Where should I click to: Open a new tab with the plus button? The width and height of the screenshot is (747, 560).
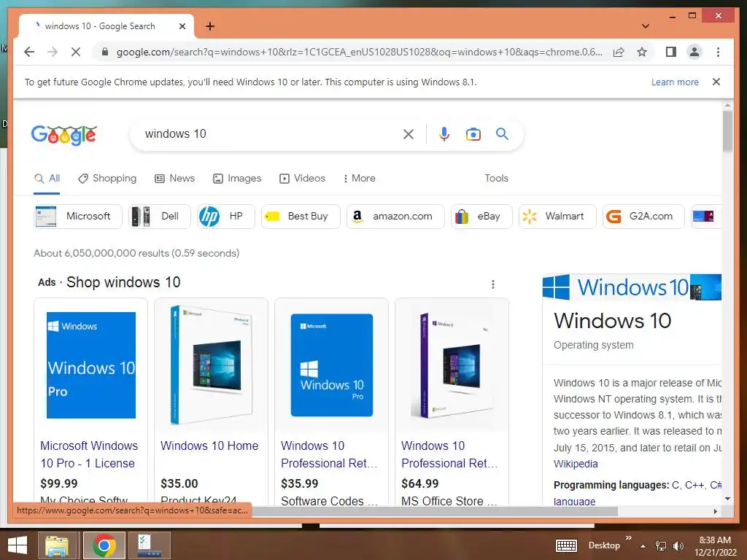[x=209, y=26]
